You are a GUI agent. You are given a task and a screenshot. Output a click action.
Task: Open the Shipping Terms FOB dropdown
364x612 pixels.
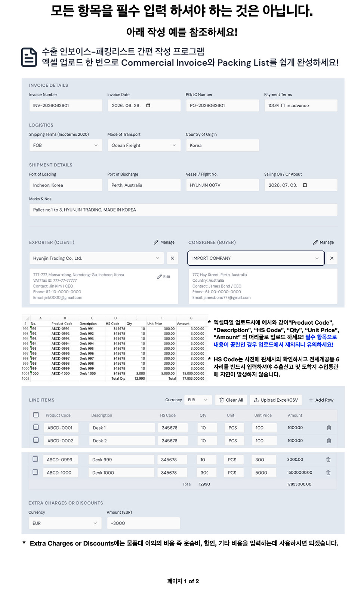pyautogui.click(x=66, y=145)
